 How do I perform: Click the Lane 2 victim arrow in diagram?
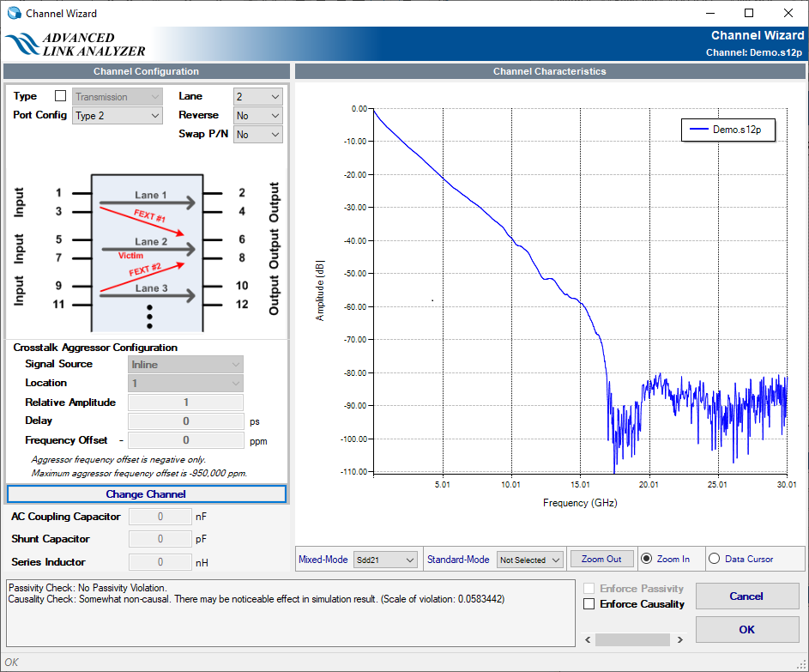[x=147, y=250]
